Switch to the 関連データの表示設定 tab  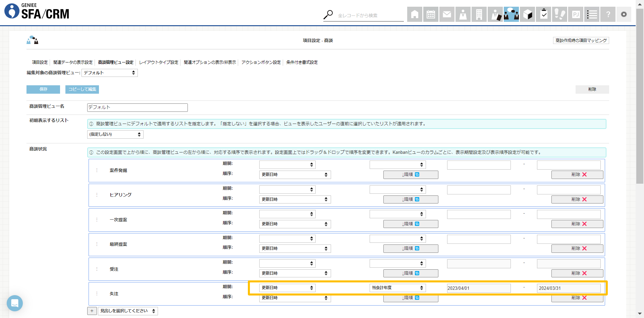pos(73,62)
